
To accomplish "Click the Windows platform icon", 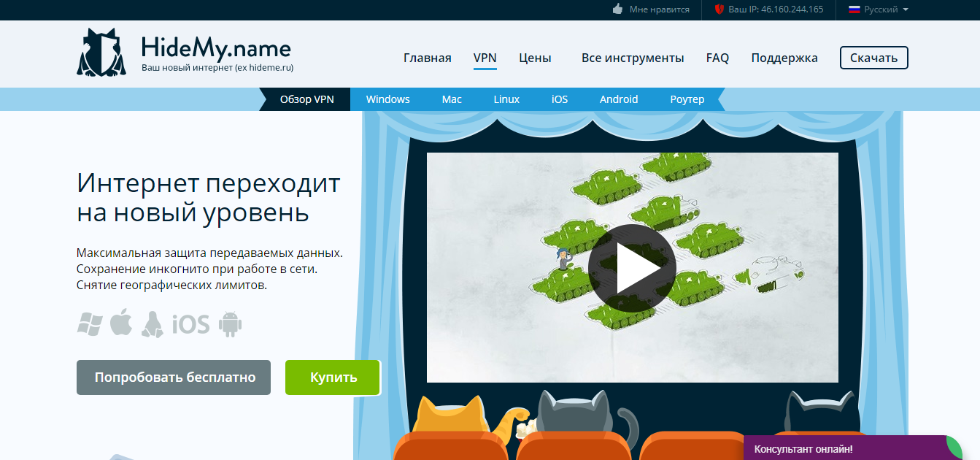I will click(x=90, y=324).
